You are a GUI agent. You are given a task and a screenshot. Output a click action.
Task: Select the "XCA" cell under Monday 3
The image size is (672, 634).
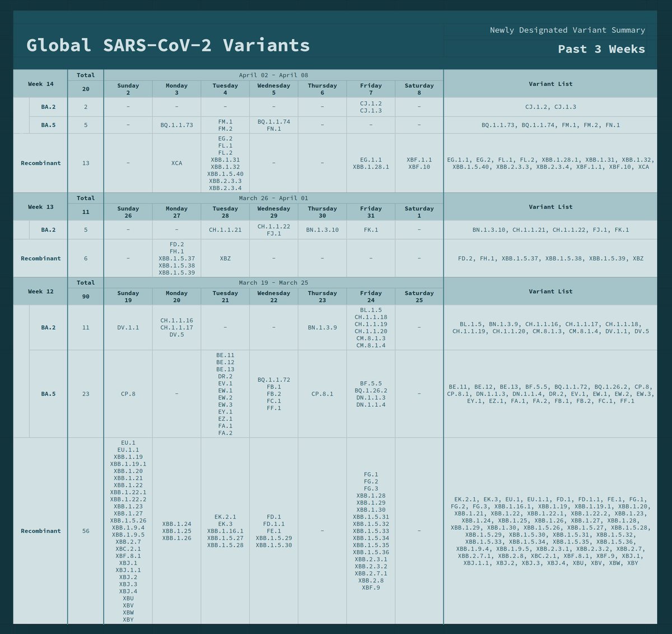point(176,163)
